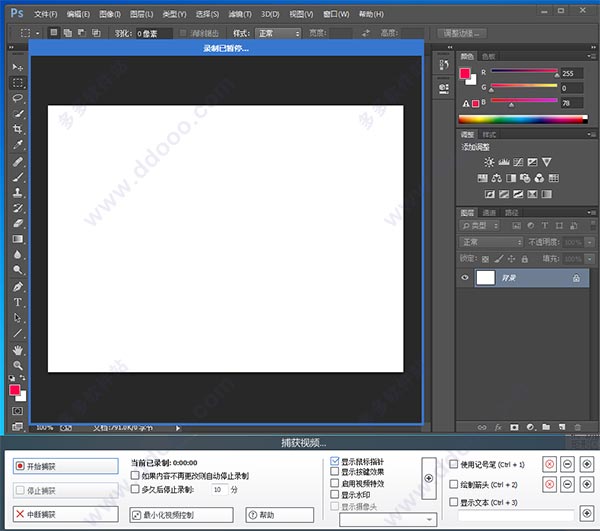This screenshot has width=600, height=531.
Task: Create a new layer icon
Action: click(x=562, y=427)
